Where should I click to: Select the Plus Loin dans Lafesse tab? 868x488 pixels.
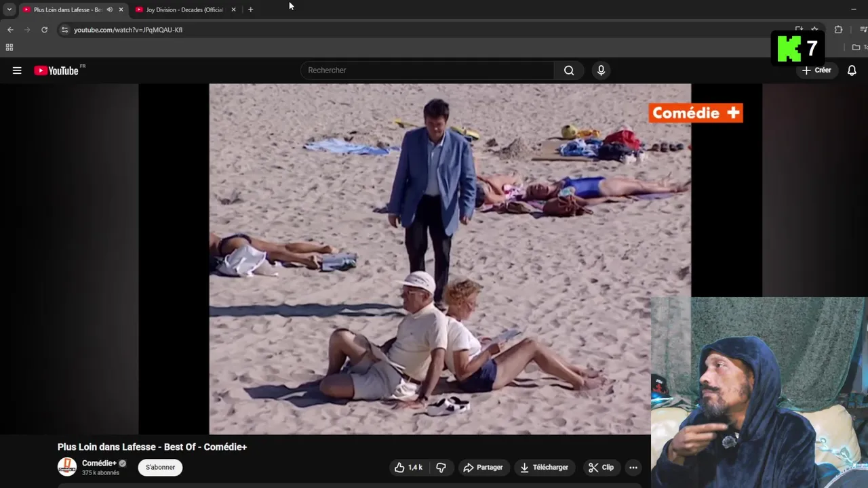(68, 9)
